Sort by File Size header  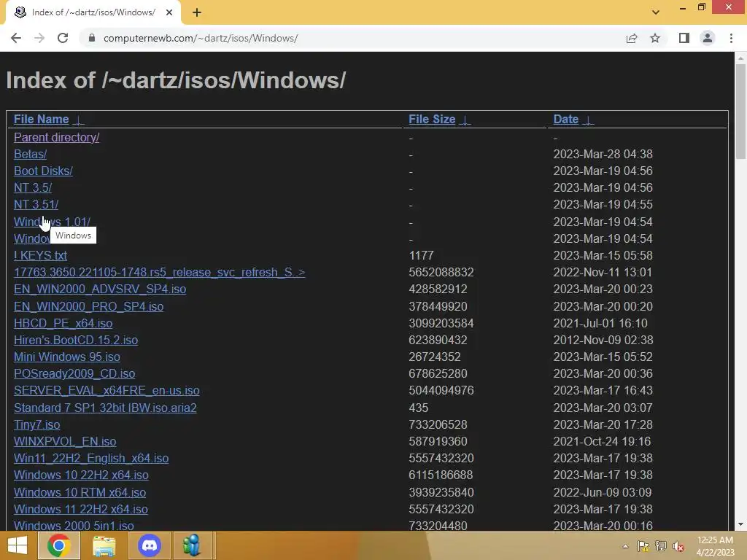(x=432, y=119)
